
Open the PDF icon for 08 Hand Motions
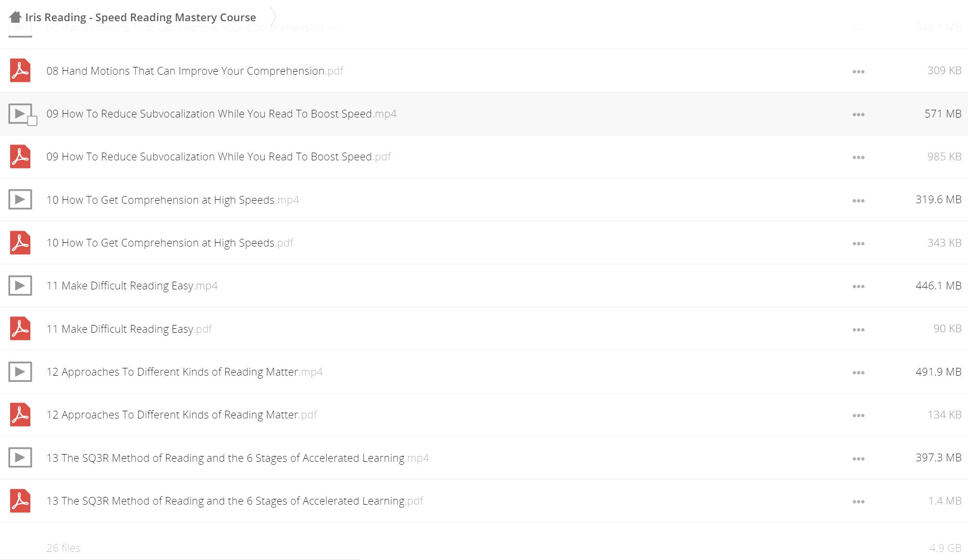point(20,70)
